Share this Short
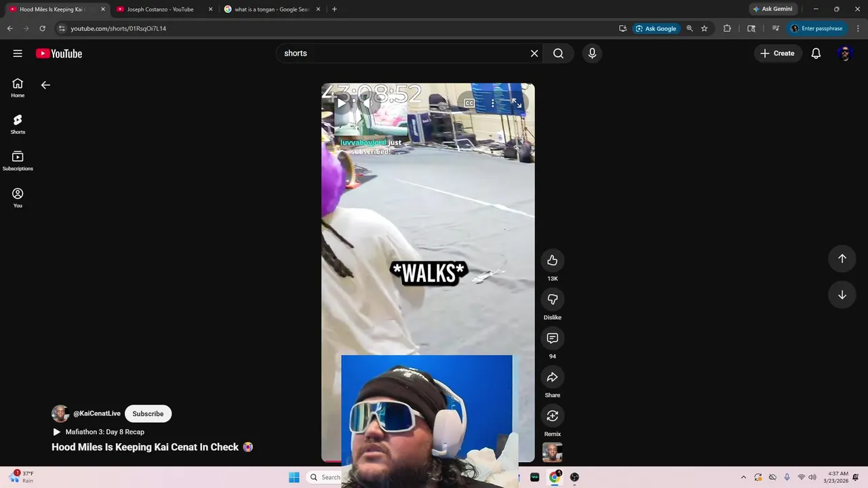The image size is (868, 488). point(553,377)
